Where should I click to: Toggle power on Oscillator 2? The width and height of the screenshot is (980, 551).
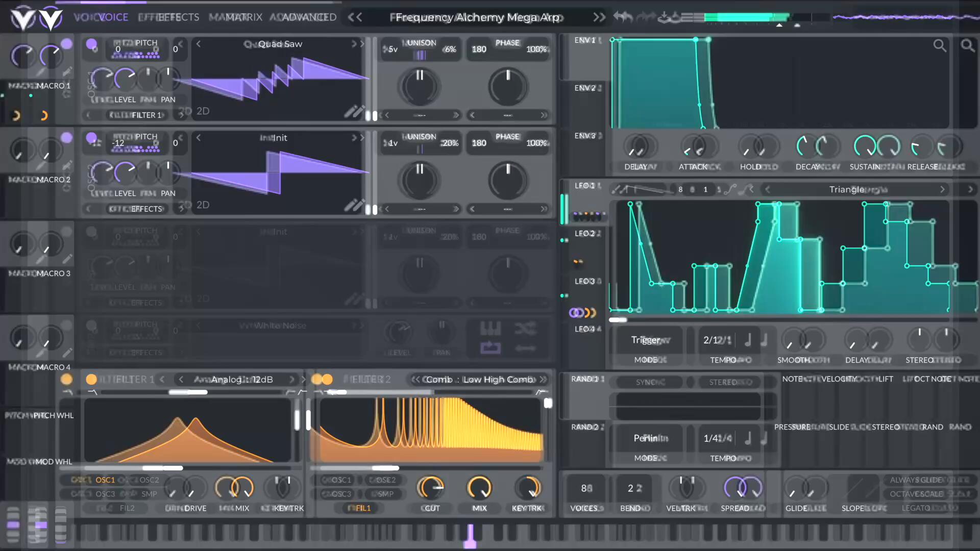pyautogui.click(x=92, y=138)
